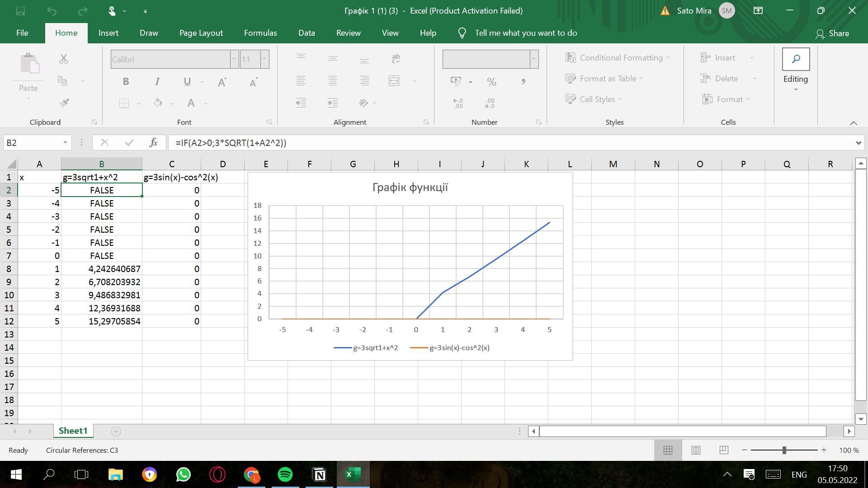
Task: Click the zoom slider handle
Action: coord(784,450)
